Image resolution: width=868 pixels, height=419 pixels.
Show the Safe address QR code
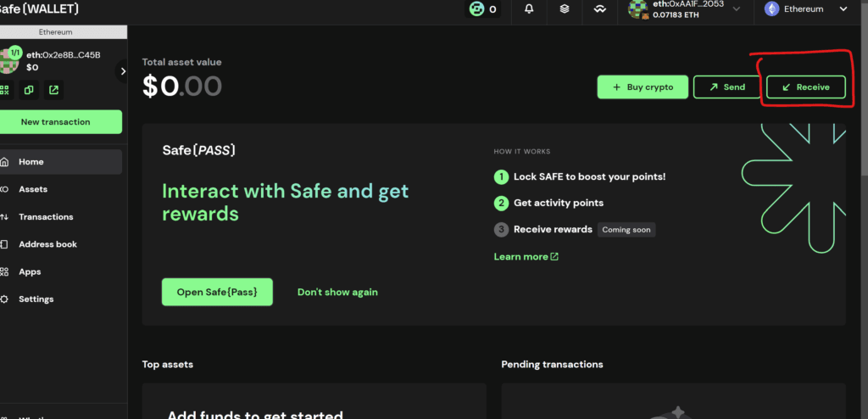5,89
